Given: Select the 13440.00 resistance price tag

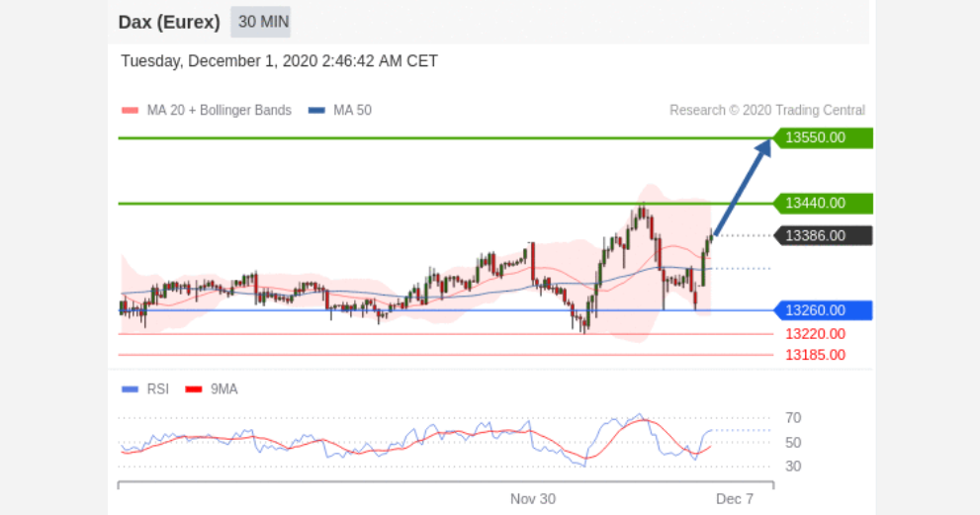Looking at the screenshot, I should 823,203.
